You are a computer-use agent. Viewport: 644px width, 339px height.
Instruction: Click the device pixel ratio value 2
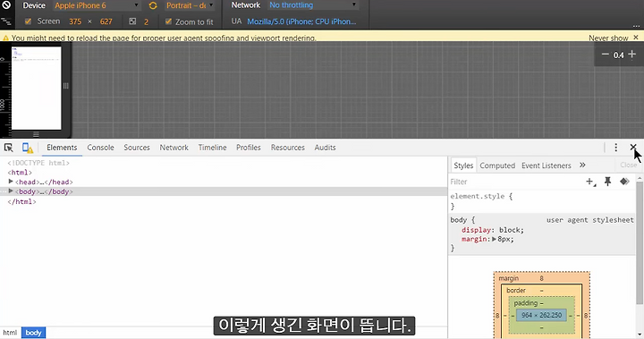pyautogui.click(x=146, y=21)
